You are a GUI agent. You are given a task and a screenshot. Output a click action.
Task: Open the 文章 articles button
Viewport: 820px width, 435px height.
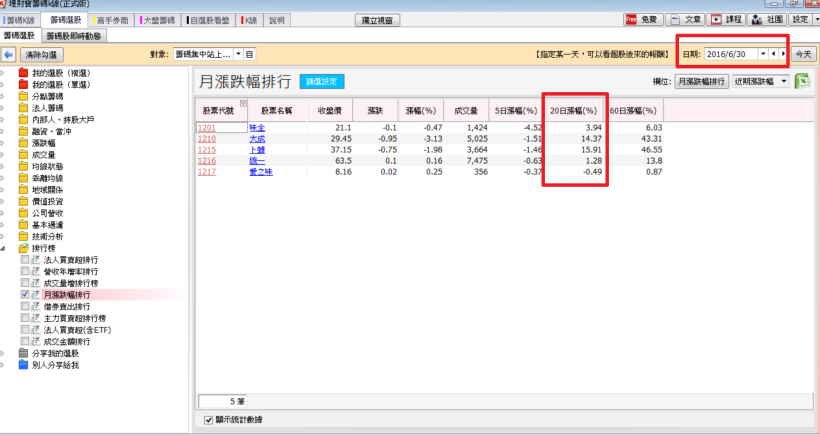point(686,19)
